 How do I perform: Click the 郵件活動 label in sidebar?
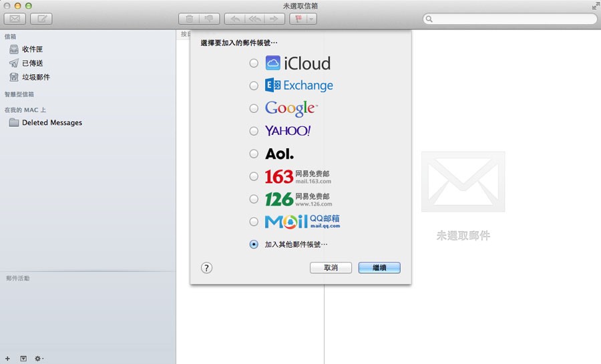coord(17,278)
